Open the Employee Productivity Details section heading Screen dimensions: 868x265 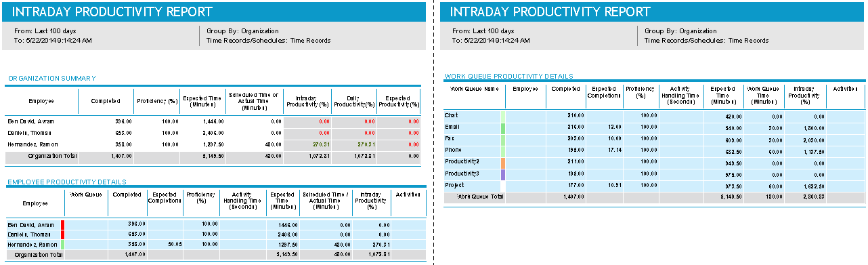tap(66, 182)
